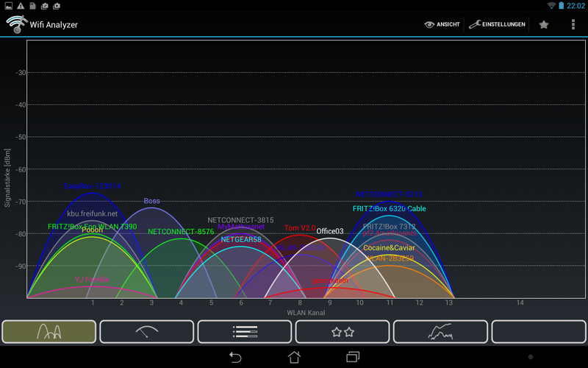Tap the clock in the status bar

tap(576, 5)
